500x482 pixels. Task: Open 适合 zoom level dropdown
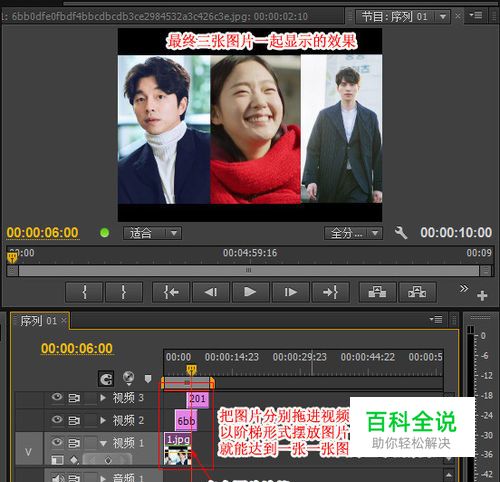(x=152, y=233)
